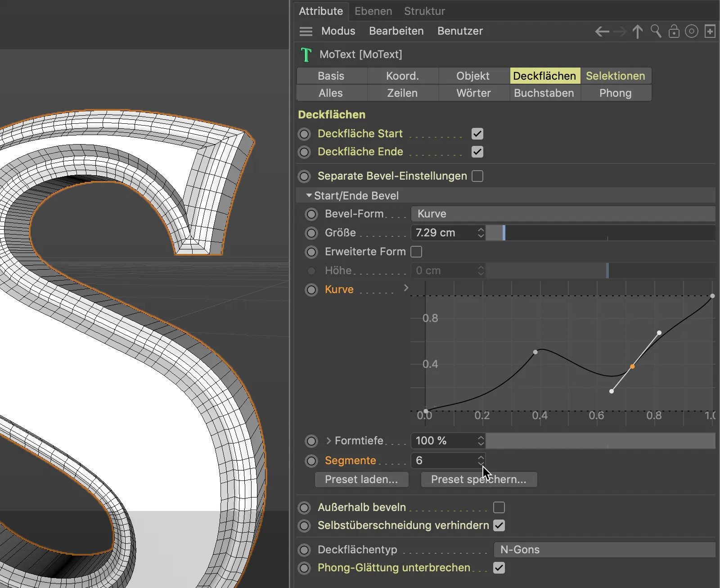
Task: Open the Bevel-Form Kurve dropdown
Action: pos(563,214)
